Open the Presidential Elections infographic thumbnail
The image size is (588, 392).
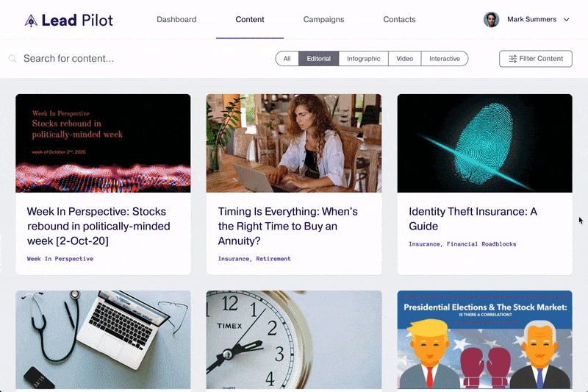[485, 340]
